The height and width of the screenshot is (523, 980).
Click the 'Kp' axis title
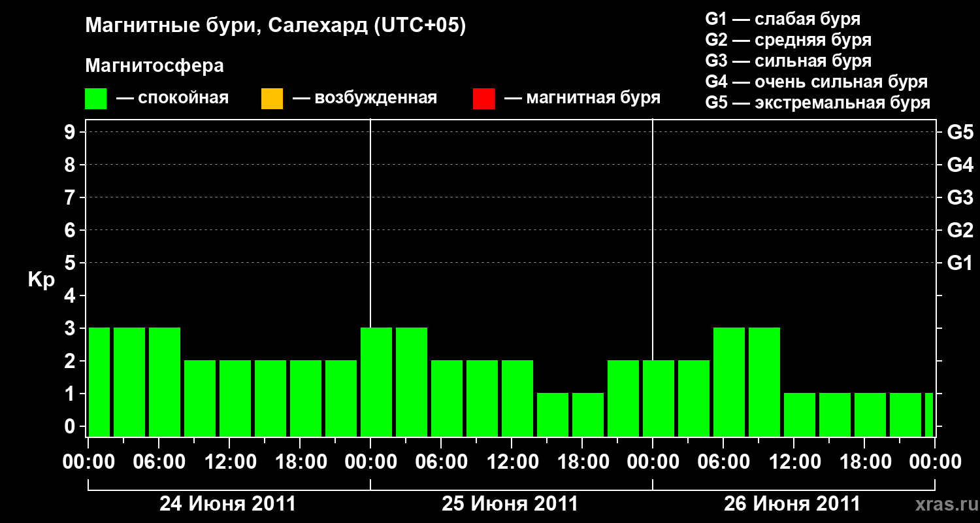click(x=41, y=280)
